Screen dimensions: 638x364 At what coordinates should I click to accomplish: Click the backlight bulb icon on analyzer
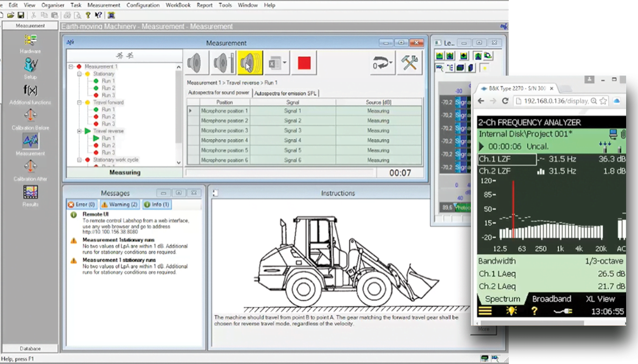pyautogui.click(x=511, y=311)
